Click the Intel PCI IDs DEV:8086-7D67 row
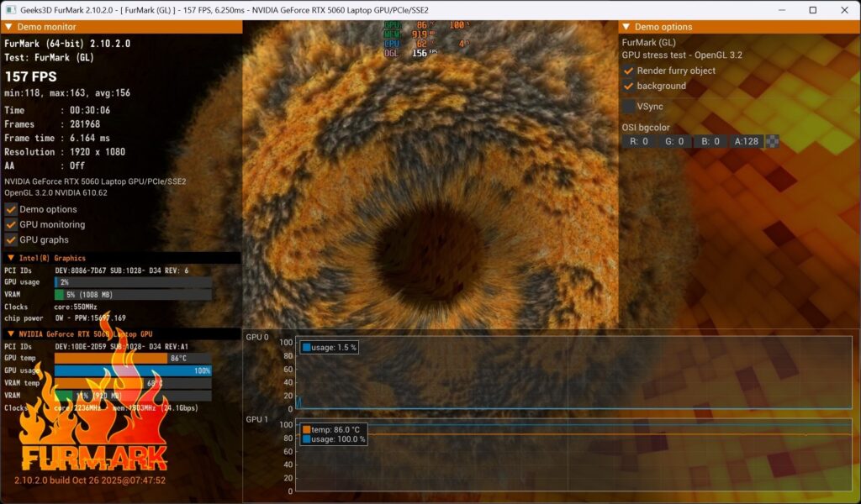 (x=97, y=270)
